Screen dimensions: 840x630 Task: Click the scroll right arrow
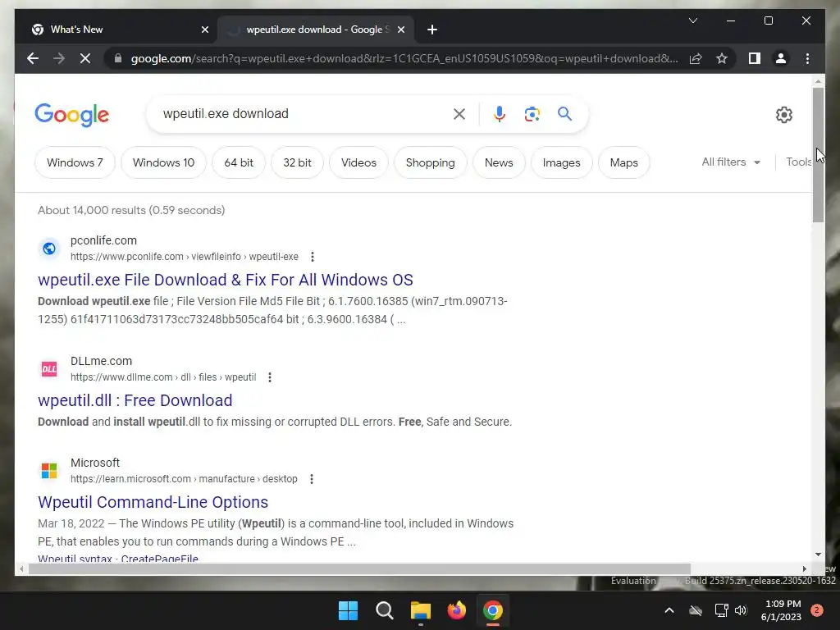[x=804, y=569]
